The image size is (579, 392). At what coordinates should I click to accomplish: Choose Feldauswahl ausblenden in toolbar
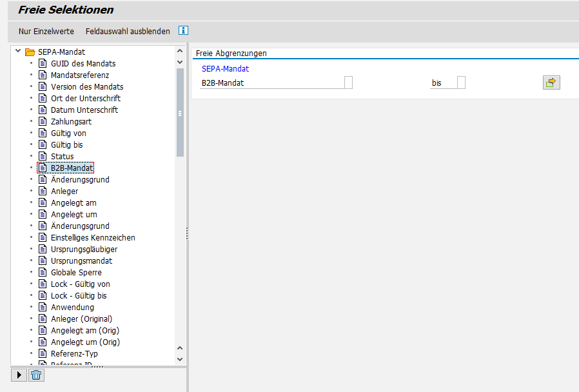point(128,31)
